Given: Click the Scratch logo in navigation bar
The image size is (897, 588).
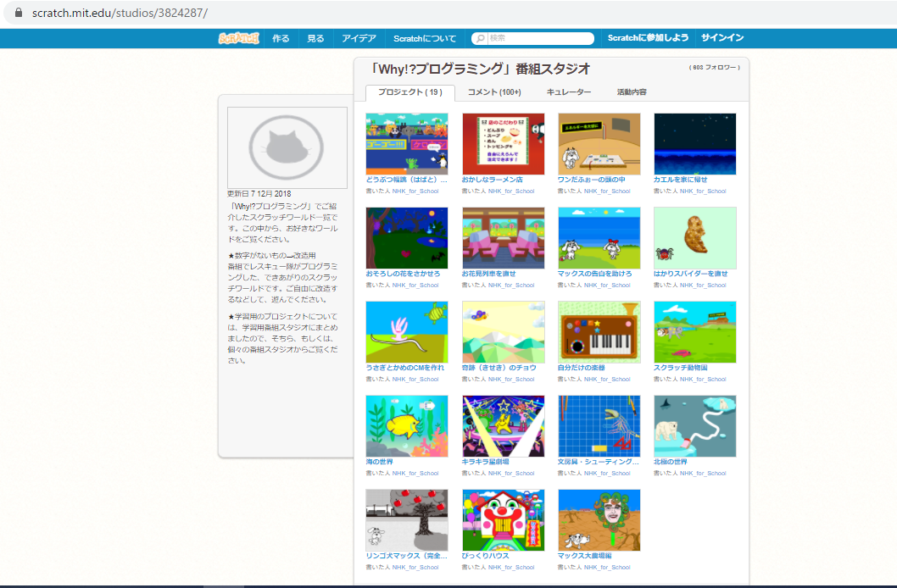Looking at the screenshot, I should click(237, 38).
